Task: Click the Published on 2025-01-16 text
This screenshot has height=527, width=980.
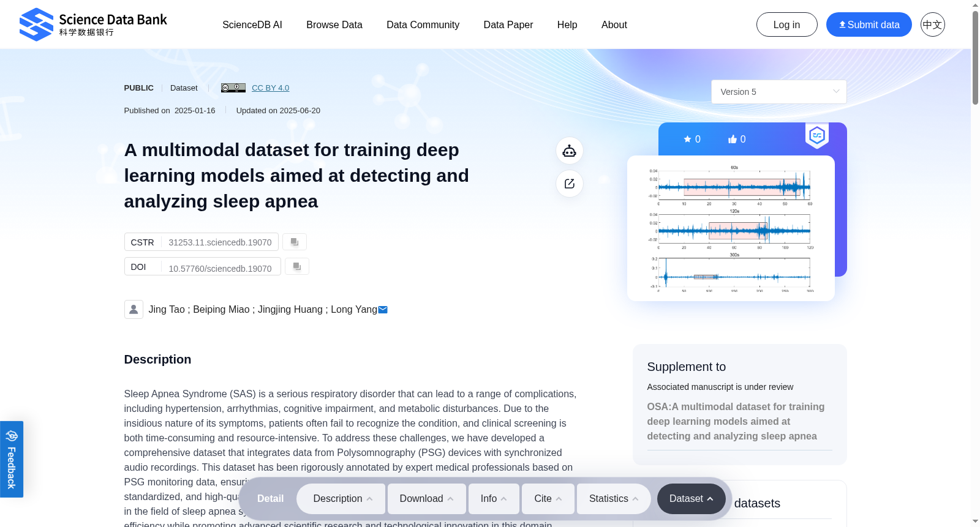Action: [170, 111]
